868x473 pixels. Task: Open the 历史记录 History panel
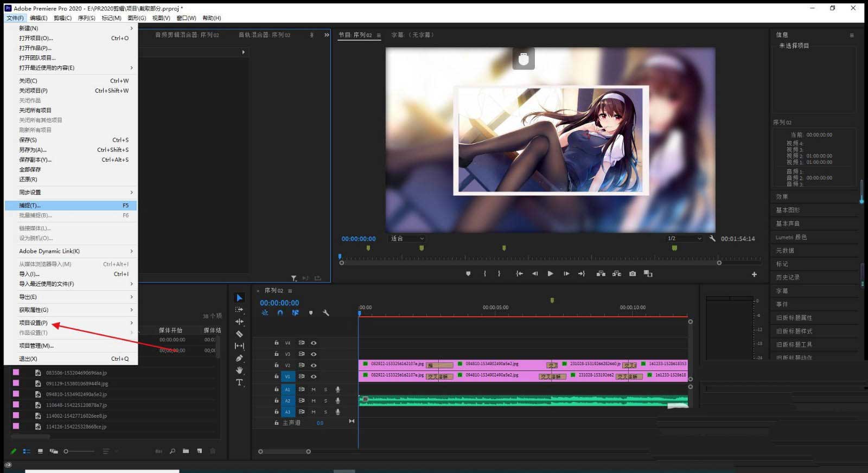point(788,277)
